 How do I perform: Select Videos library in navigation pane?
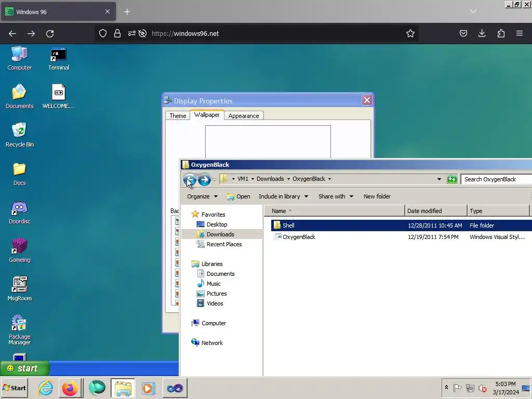click(x=210, y=303)
